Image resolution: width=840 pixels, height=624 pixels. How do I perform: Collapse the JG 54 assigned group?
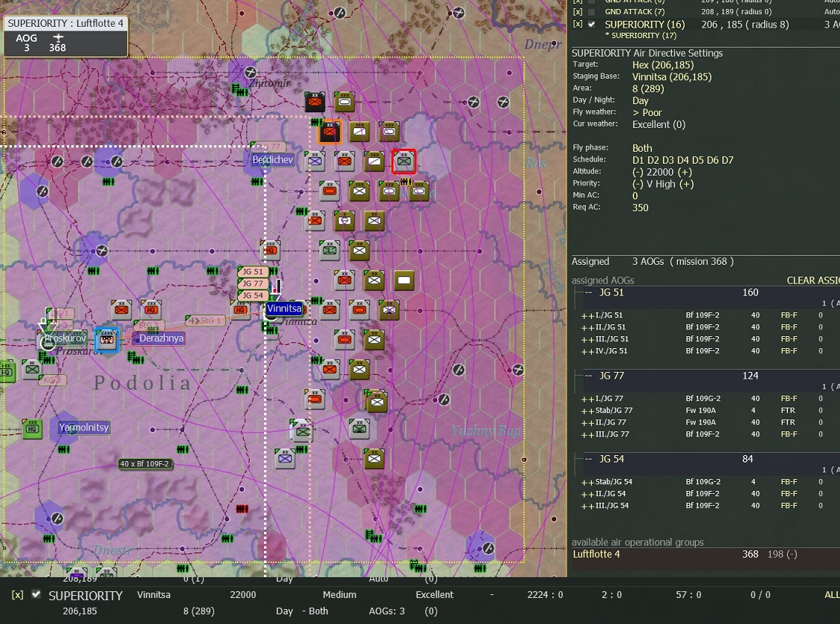pos(588,460)
